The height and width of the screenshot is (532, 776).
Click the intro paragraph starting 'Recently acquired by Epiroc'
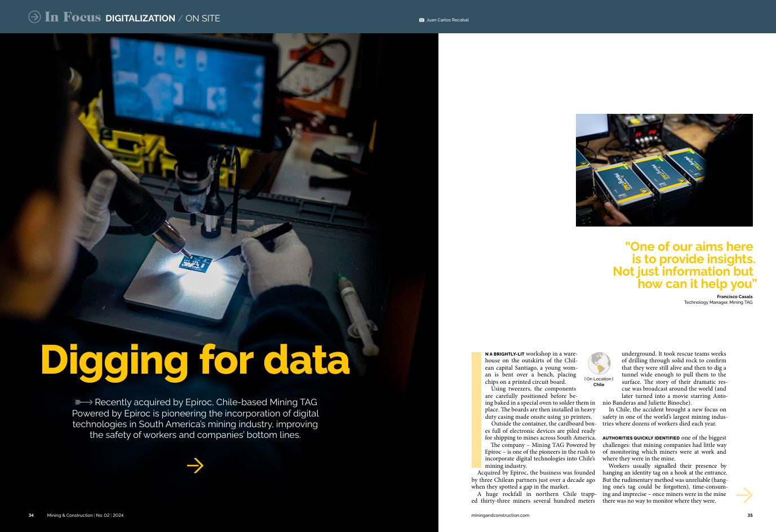pos(195,418)
